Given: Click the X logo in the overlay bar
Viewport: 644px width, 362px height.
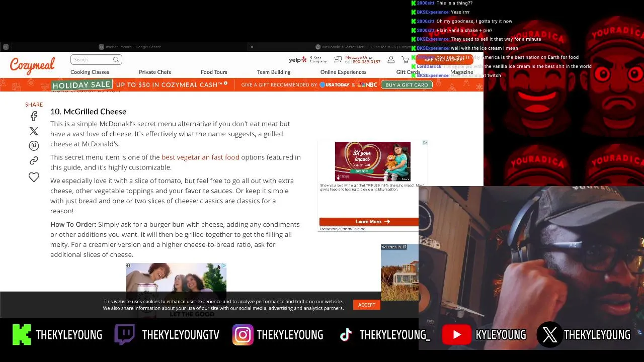Looking at the screenshot, I should pos(549,335).
